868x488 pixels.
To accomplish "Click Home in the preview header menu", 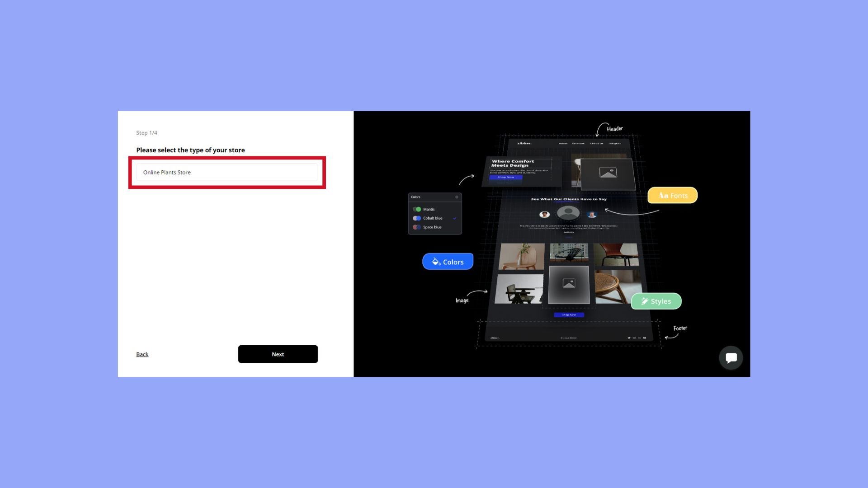I will coord(563,143).
